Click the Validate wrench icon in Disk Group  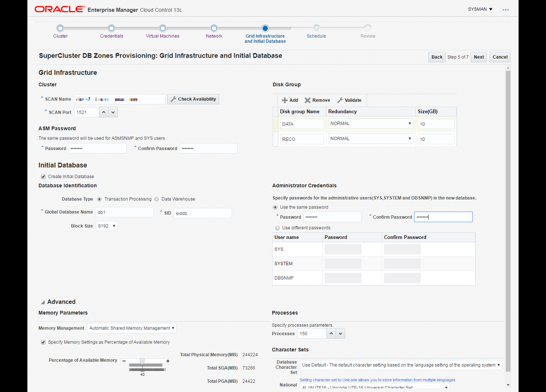340,100
